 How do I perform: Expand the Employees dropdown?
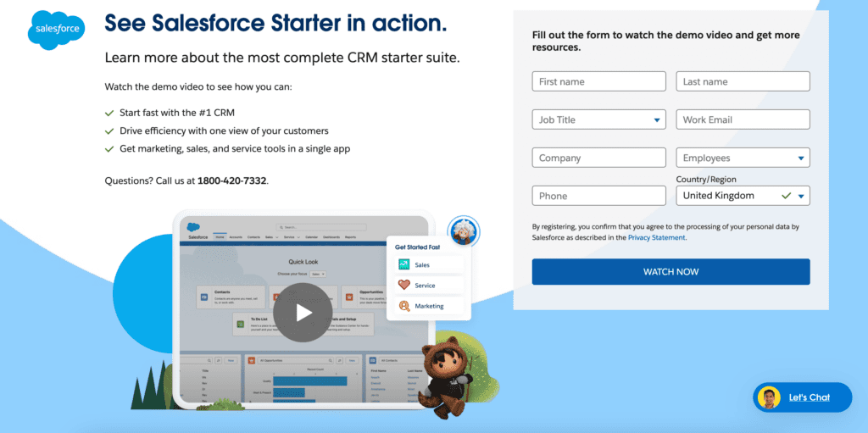tap(743, 158)
